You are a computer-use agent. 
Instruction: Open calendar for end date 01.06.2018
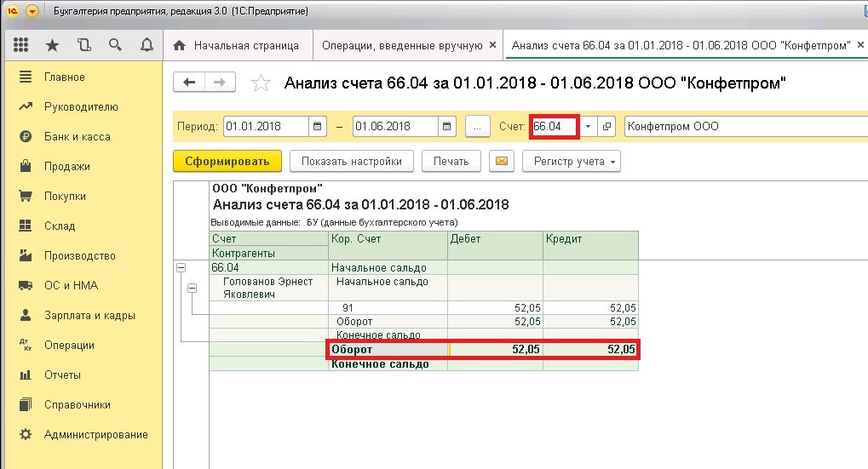tap(446, 126)
